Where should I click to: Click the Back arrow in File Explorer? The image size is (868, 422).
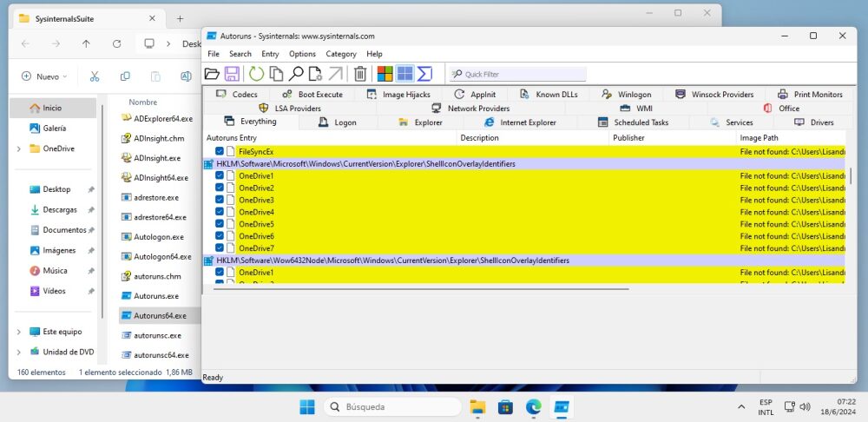click(25, 43)
